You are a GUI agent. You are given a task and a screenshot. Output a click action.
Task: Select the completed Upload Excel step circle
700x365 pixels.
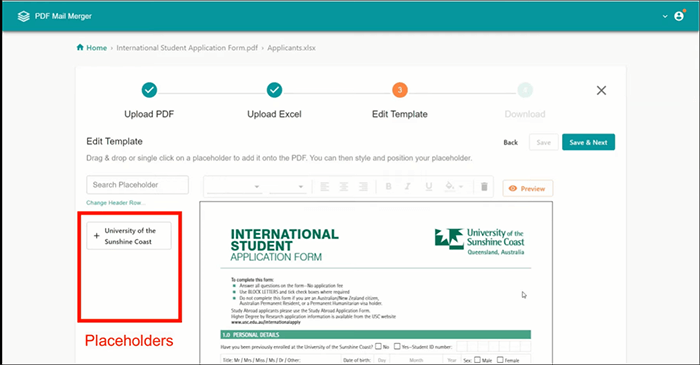point(275,90)
